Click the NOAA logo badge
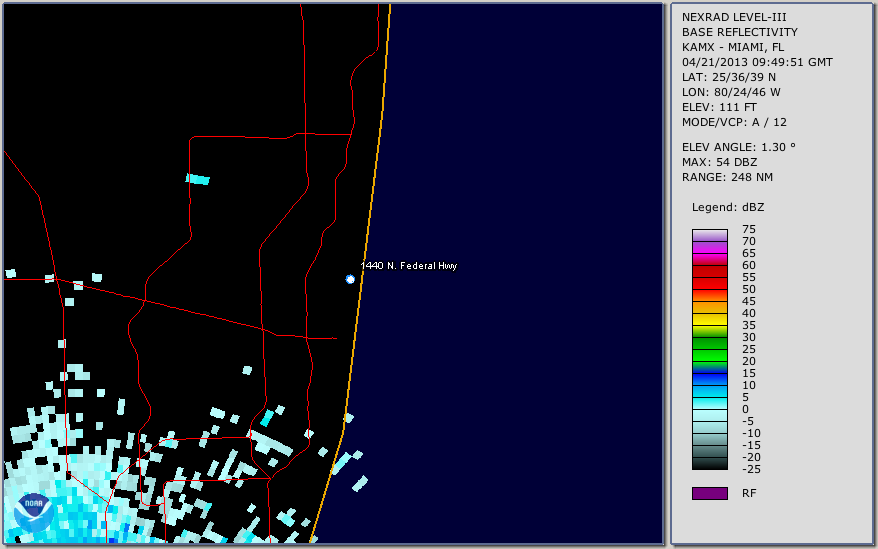This screenshot has width=878, height=549. 34,513
